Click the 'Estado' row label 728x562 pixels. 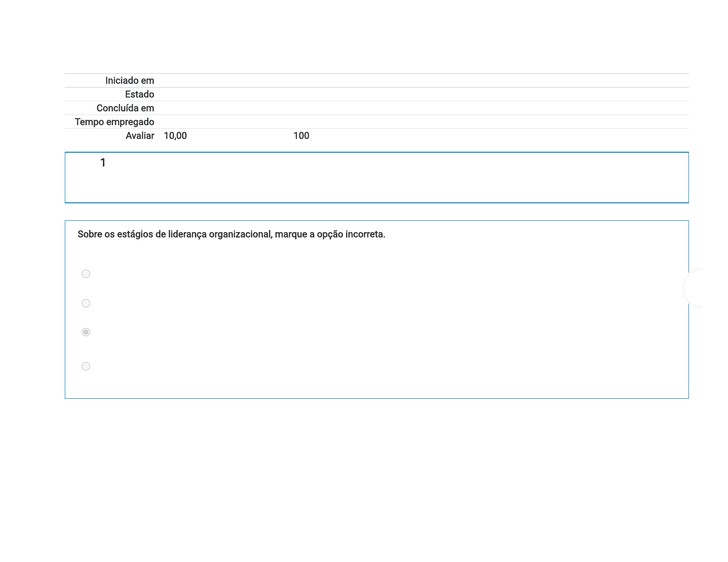(140, 94)
